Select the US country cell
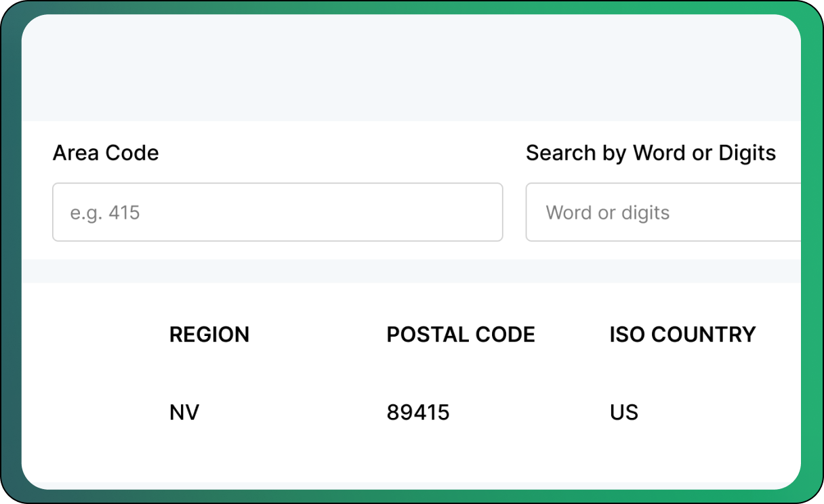Screen dimensions: 824x504 point(624,413)
